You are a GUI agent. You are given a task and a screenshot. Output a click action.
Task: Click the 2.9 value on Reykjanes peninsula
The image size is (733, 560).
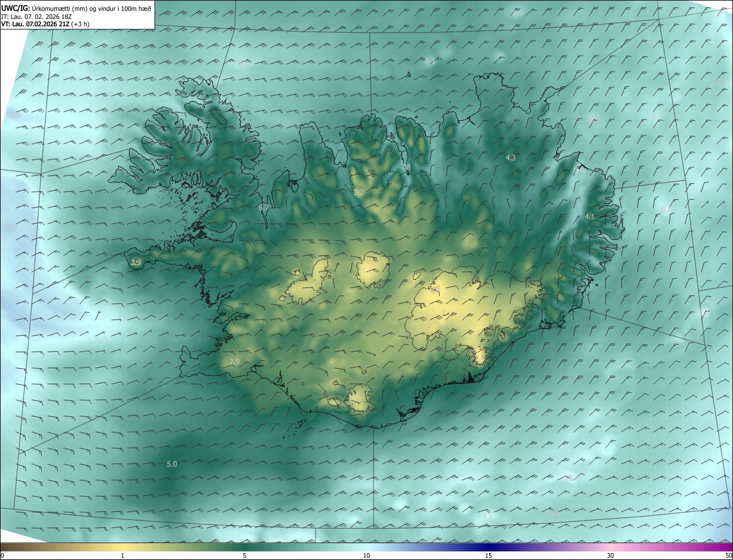[x=234, y=362]
